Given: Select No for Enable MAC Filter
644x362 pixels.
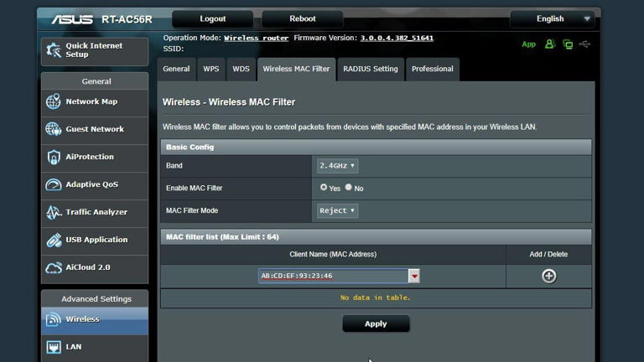Looking at the screenshot, I should coord(349,188).
